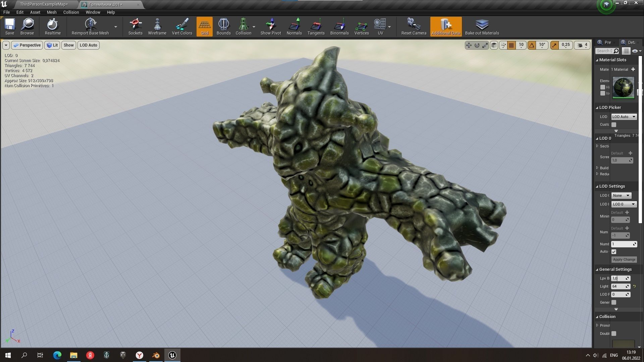
Task: Toggle rotation angle snapping
Action: coord(532,45)
